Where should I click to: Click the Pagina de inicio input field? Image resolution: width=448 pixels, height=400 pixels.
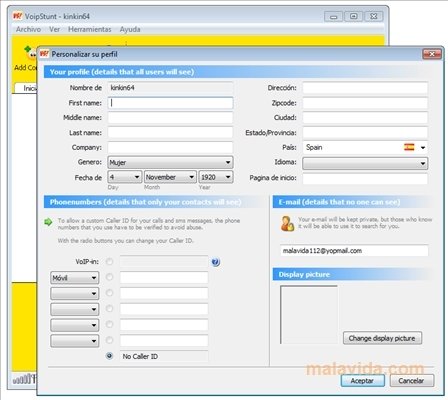pos(365,178)
